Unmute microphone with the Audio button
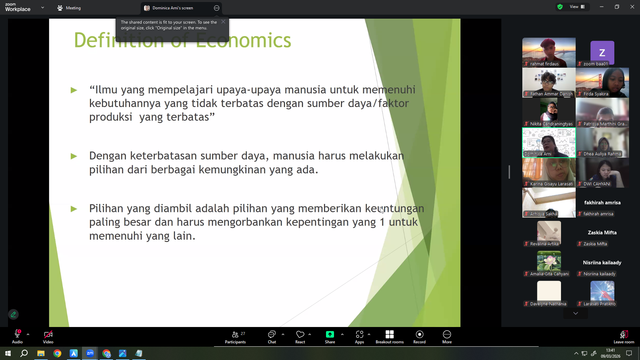 17,336
